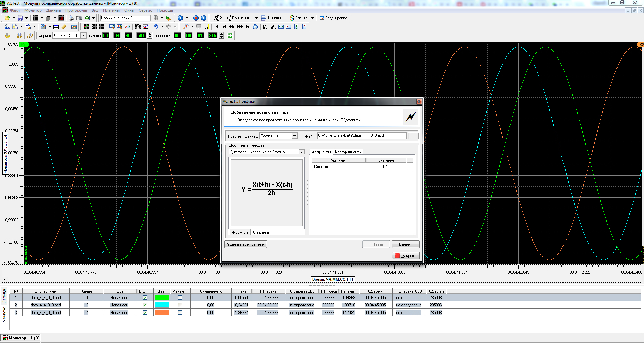Click the calendar table icon
644x343 pixels.
(x=56, y=27)
